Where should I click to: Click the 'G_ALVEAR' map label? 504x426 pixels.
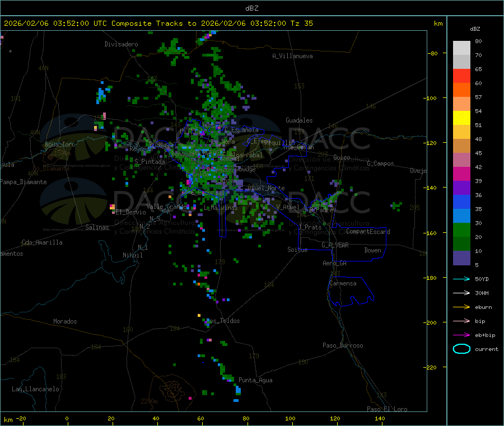[x=335, y=245]
